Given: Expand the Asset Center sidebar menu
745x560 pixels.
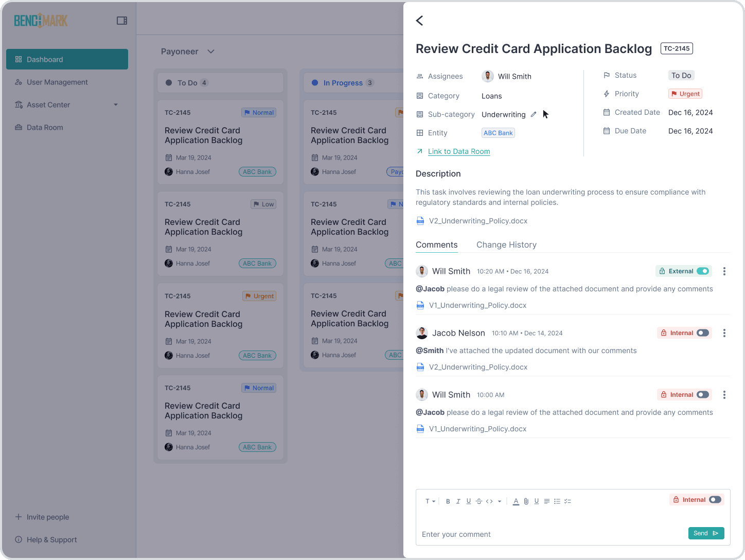Looking at the screenshot, I should click(x=67, y=104).
